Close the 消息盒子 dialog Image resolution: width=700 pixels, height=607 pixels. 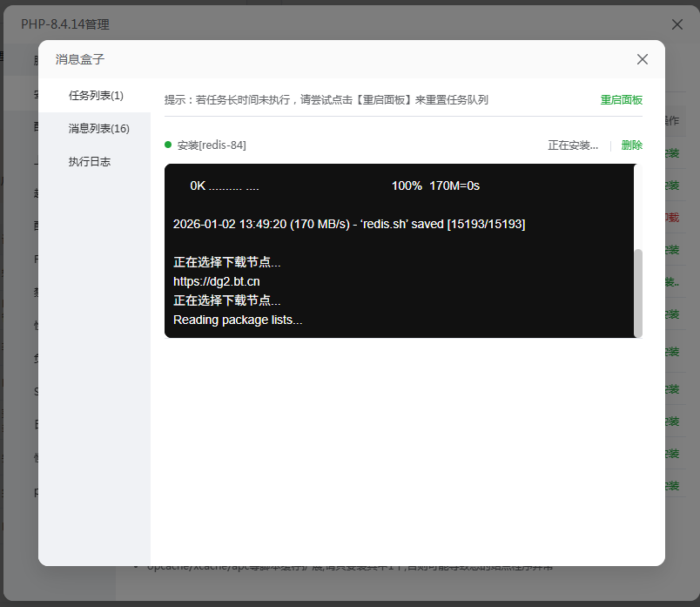pos(642,59)
